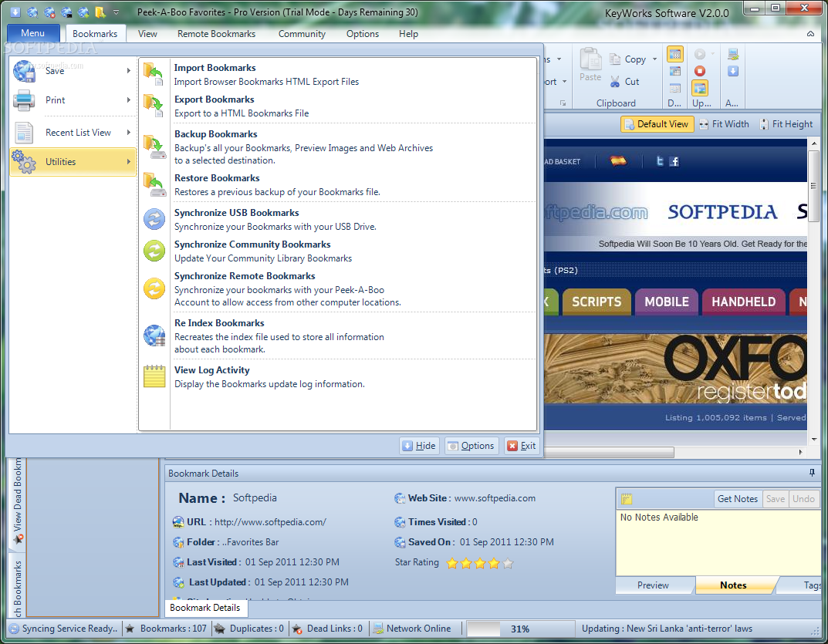Click the computer with checkmark ribbon icon
The image size is (828, 644).
point(733,54)
